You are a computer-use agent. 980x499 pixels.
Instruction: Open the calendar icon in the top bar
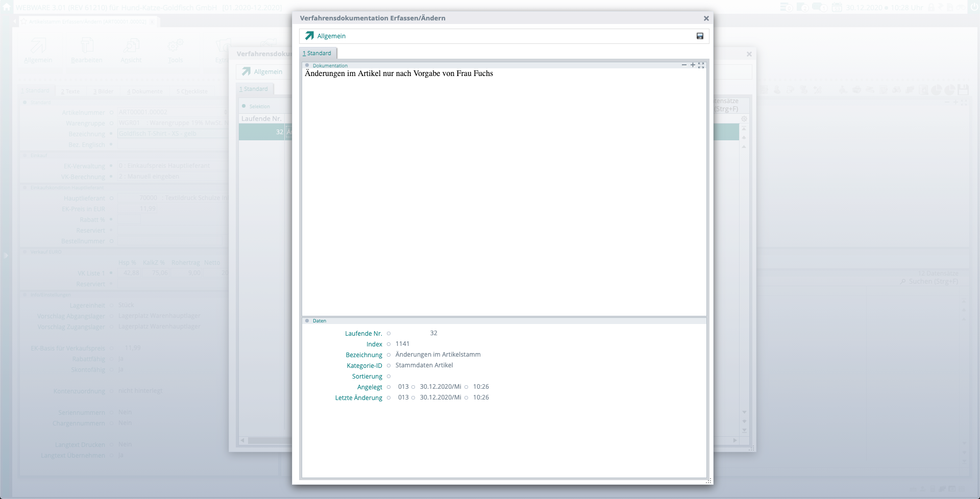(837, 8)
